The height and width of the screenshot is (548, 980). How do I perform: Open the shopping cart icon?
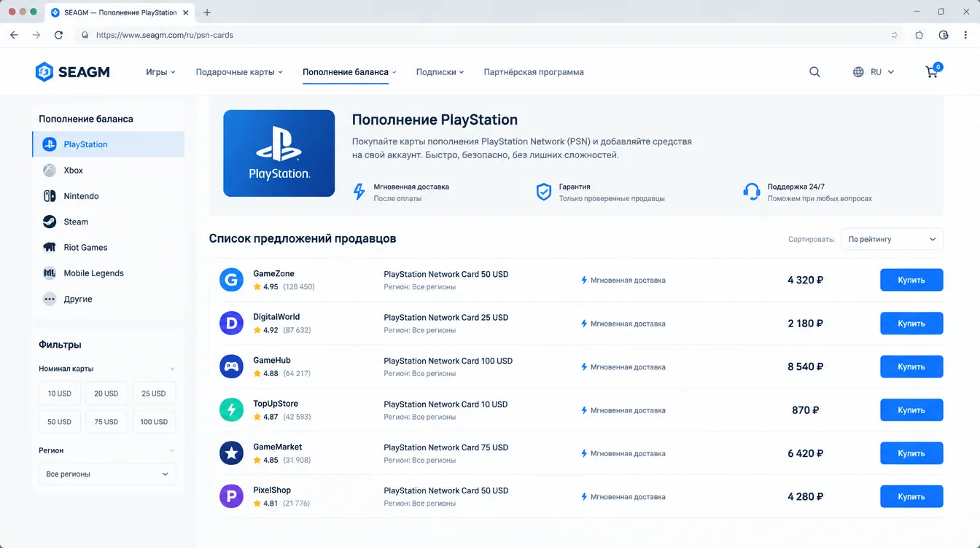coord(933,71)
